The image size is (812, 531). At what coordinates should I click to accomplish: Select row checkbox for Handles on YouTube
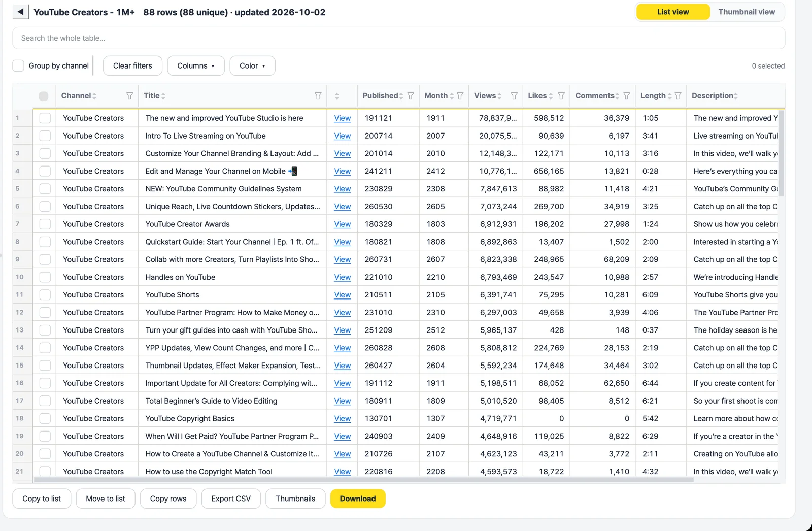(45, 277)
